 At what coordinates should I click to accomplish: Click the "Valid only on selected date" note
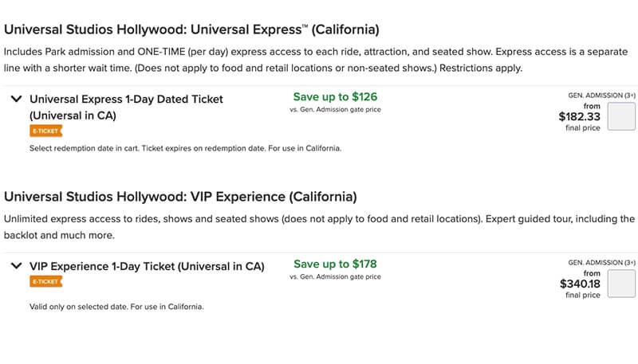point(116,306)
